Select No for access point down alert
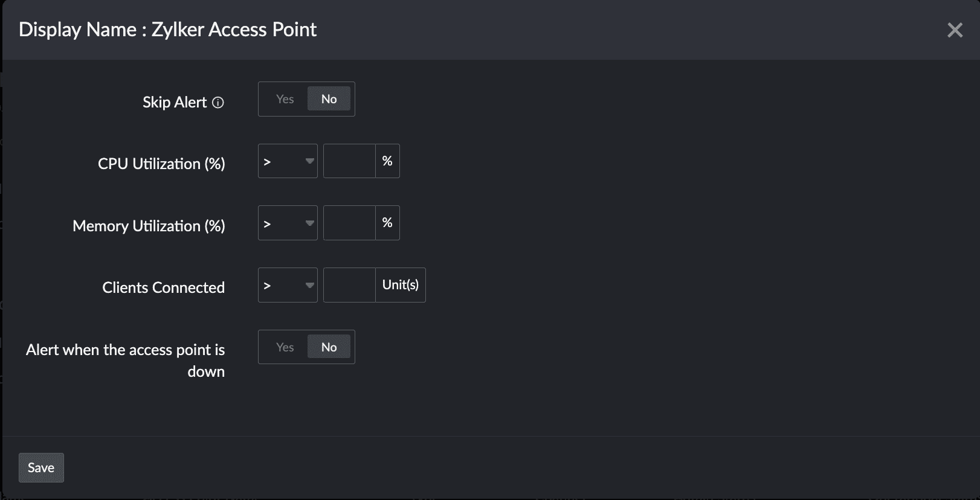Viewport: 980px width, 500px height. click(x=329, y=347)
